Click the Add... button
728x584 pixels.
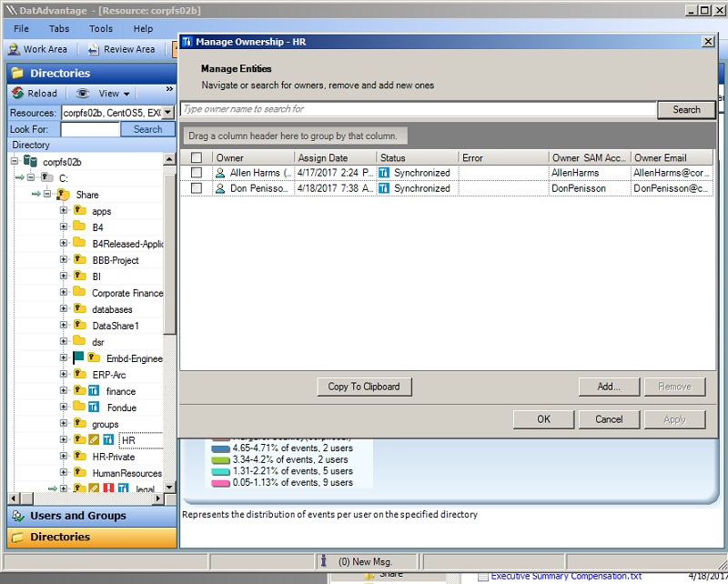coord(609,387)
